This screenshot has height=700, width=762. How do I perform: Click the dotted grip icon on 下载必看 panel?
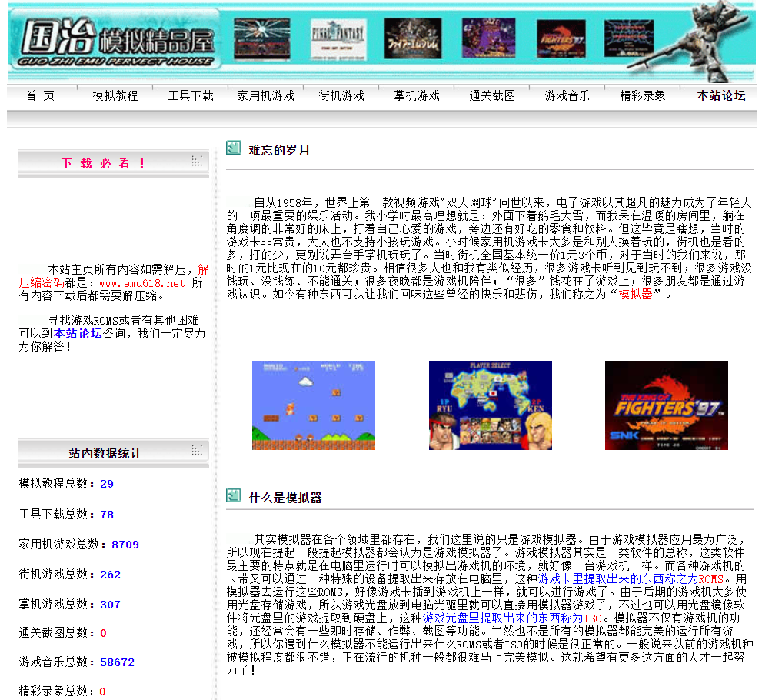[198, 159]
